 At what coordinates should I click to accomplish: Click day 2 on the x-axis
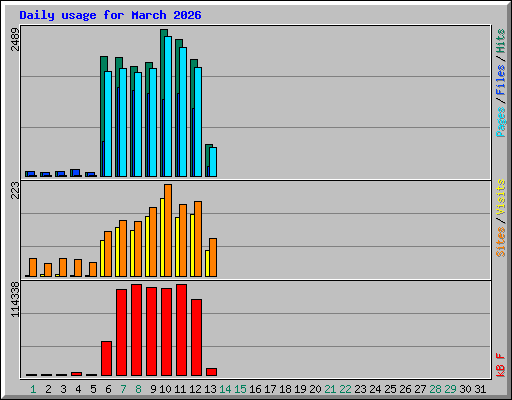pyautogui.click(x=48, y=389)
